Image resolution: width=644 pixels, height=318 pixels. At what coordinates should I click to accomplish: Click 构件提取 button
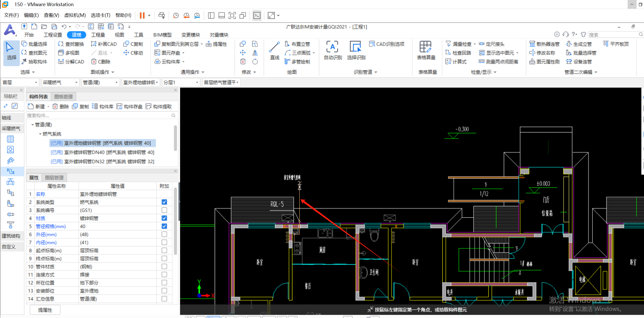tap(158, 106)
